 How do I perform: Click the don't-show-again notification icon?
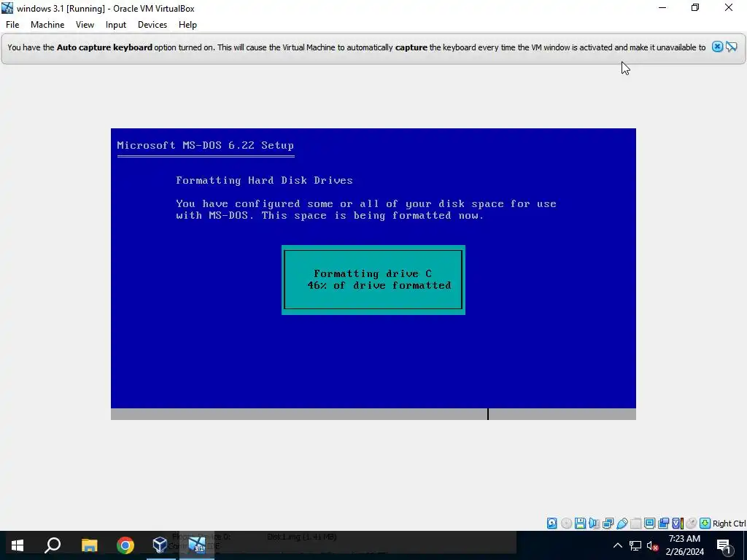coord(732,47)
